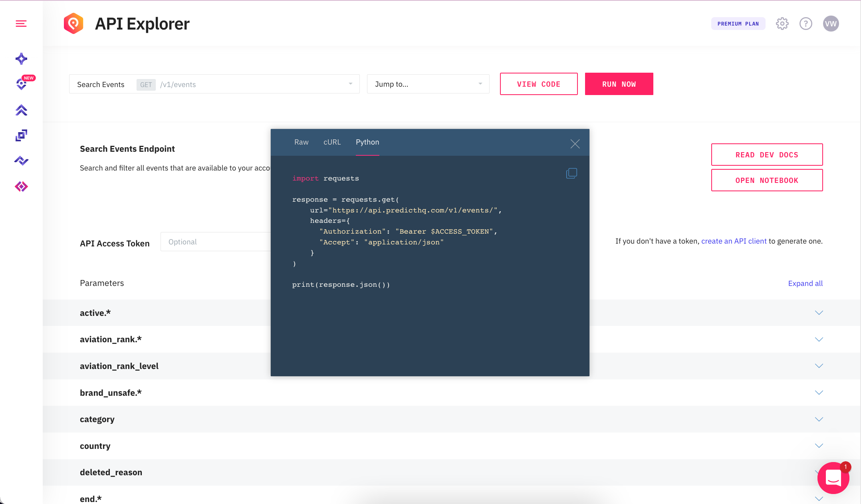
Task: Open the Jump to dropdown
Action: pyautogui.click(x=428, y=84)
